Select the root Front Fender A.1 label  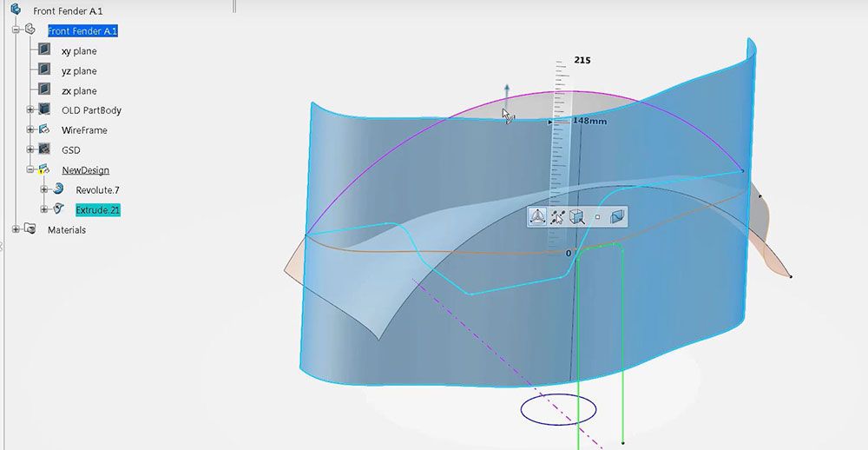[x=68, y=11]
